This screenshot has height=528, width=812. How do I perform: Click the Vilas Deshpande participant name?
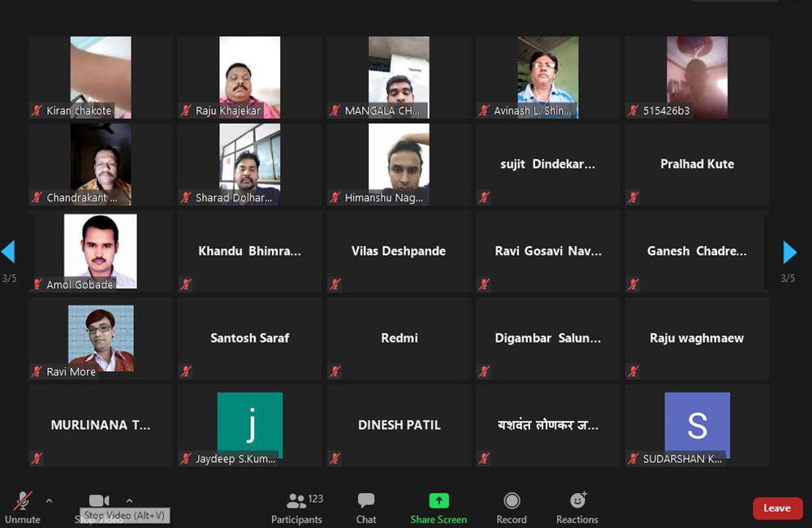(399, 251)
